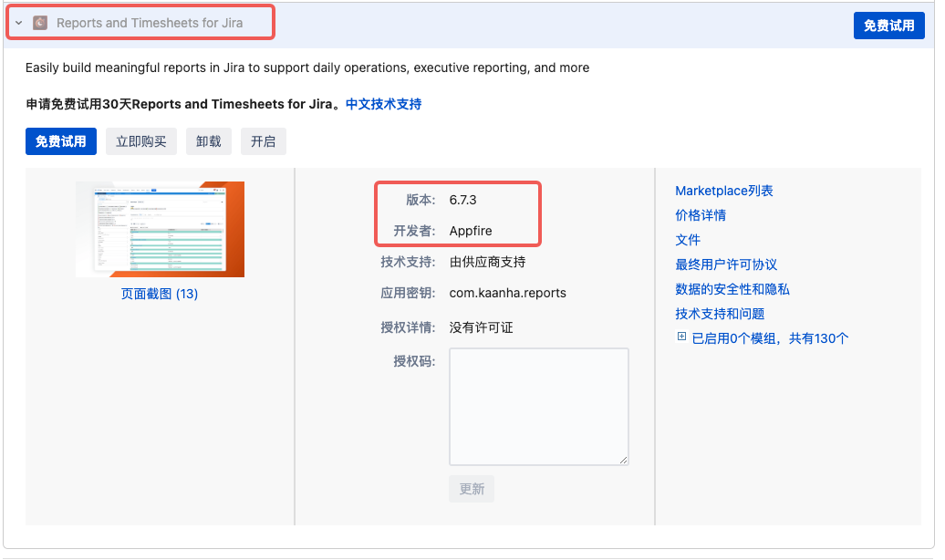Expand the plus icon for enabled modules
The height and width of the screenshot is (560, 945).
click(681, 337)
